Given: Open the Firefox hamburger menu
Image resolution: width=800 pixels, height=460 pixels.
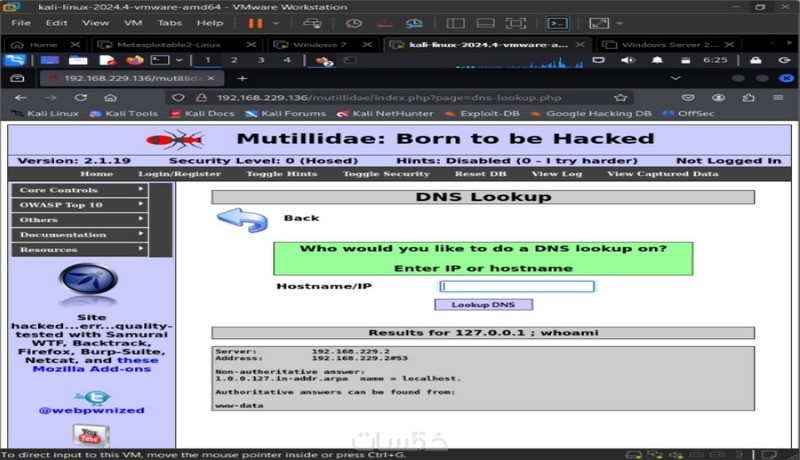Looking at the screenshot, I should (x=778, y=97).
